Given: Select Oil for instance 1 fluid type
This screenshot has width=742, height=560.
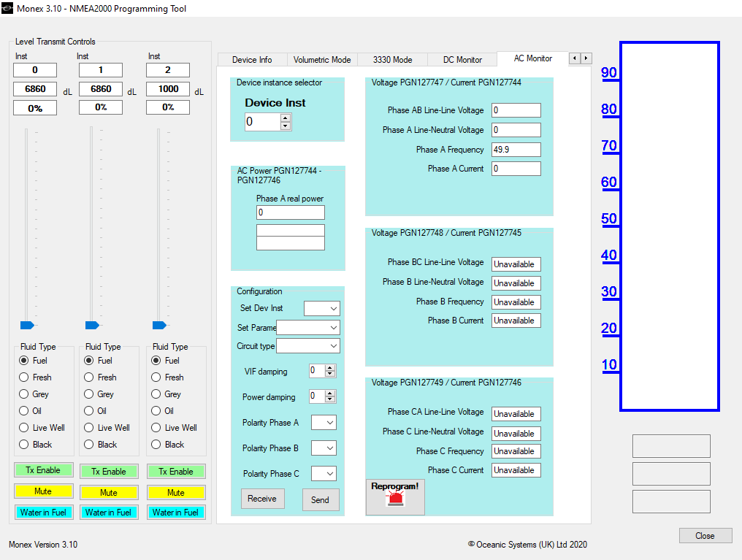Looking at the screenshot, I should coord(88,410).
